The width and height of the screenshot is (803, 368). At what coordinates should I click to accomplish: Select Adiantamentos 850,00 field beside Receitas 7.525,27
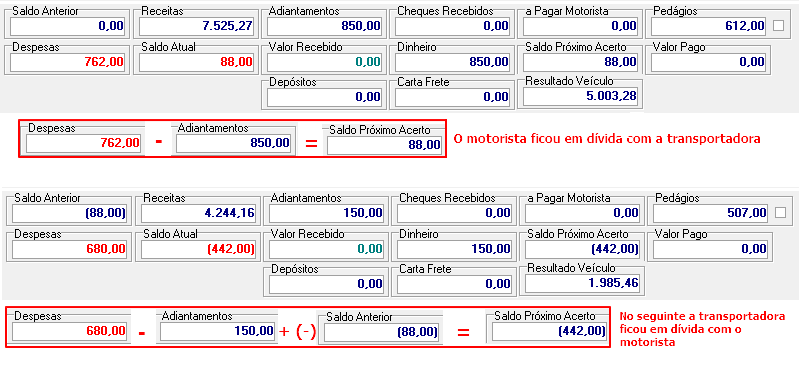(325, 26)
